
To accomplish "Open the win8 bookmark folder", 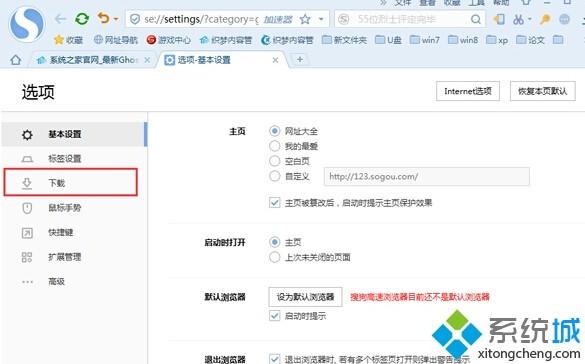I will [x=463, y=40].
